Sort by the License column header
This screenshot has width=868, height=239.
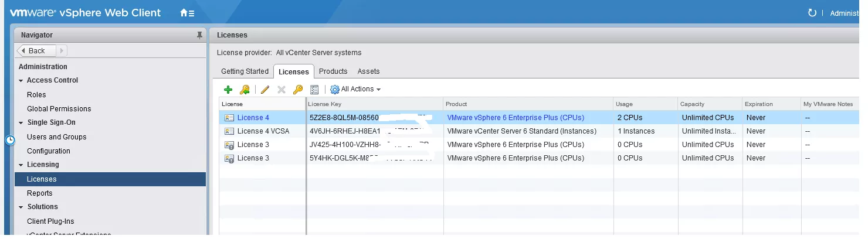(x=263, y=104)
